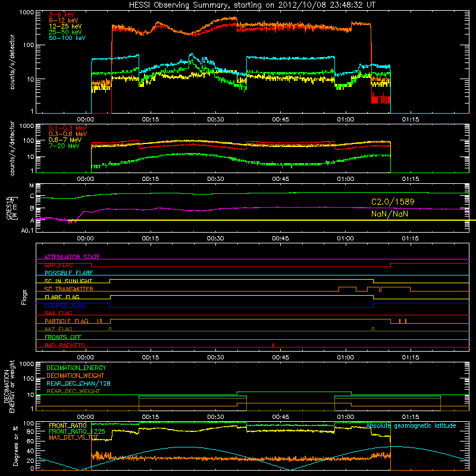Select the 12-25 keV legend label

tap(65, 26)
